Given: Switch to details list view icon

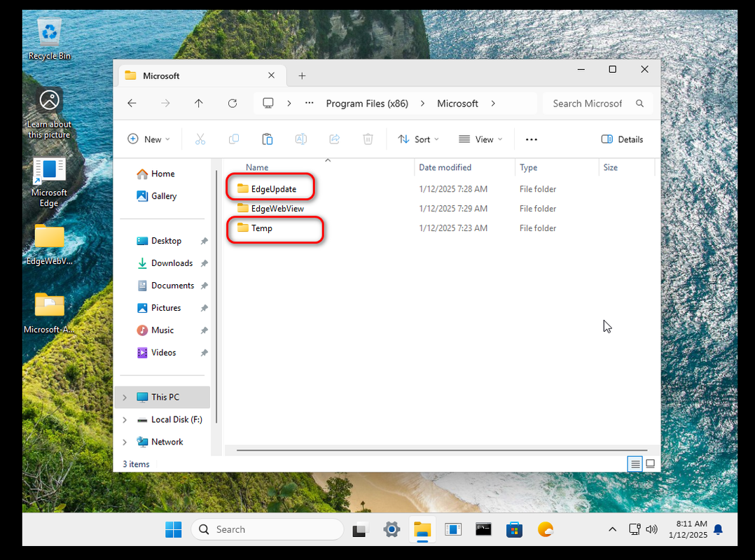Looking at the screenshot, I should click(635, 464).
